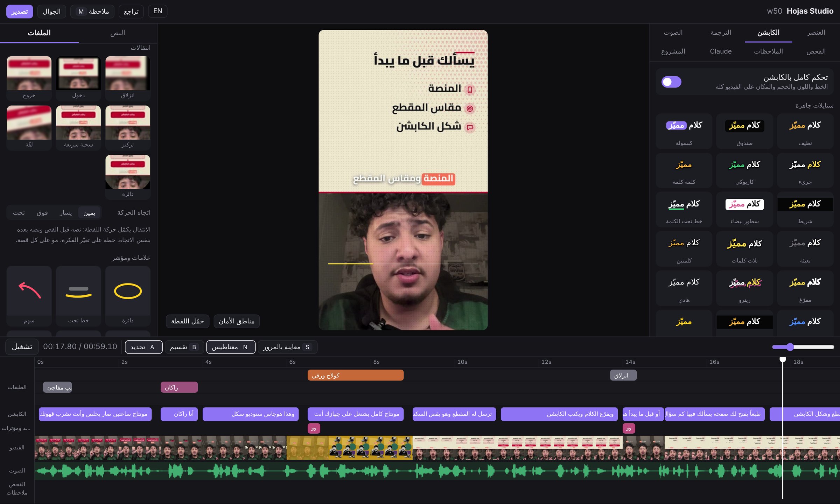Apply the ثلاث كلمات caption style
This screenshot has width=840, height=504.
pos(744,249)
